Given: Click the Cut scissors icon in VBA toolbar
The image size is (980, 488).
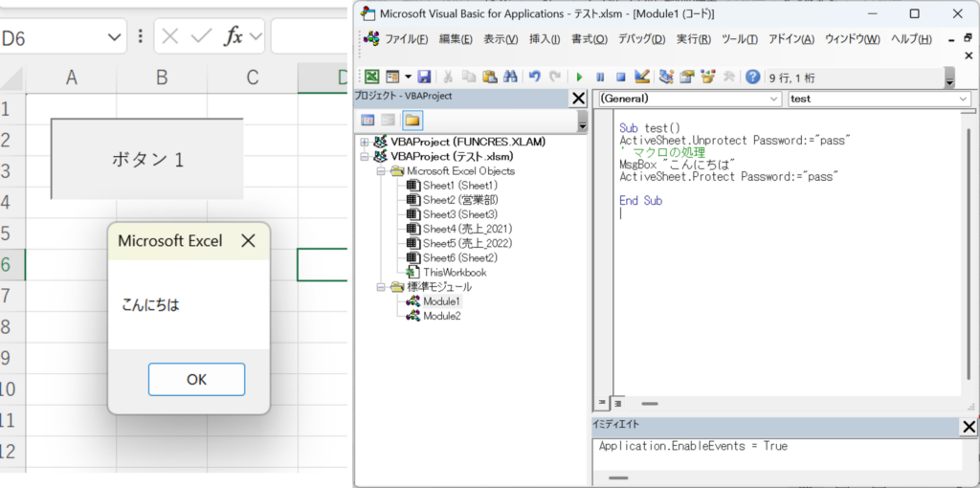Looking at the screenshot, I should click(448, 77).
